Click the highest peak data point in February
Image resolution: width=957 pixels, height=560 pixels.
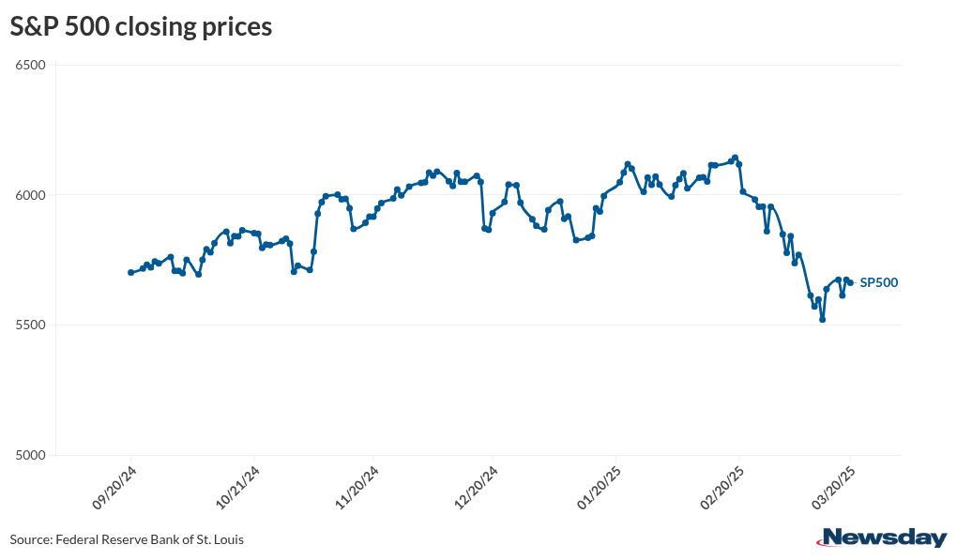pyautogui.click(x=736, y=158)
